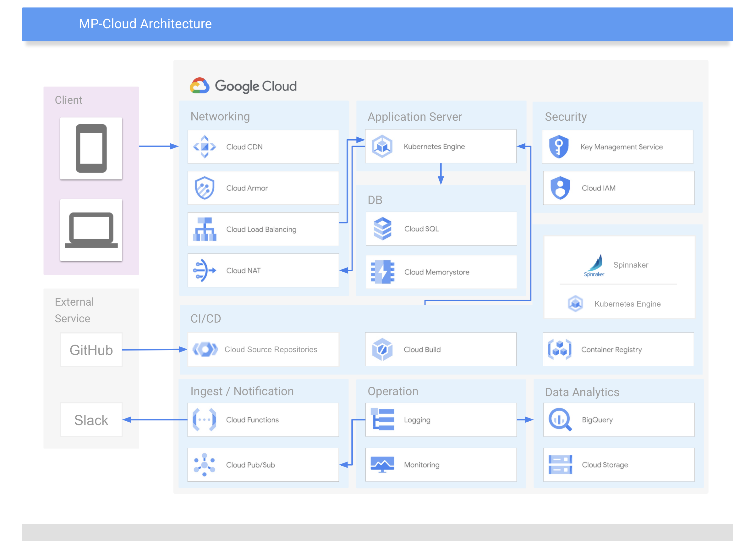Click the MP-Cloud Architecture title
The image size is (756, 554).
(145, 24)
